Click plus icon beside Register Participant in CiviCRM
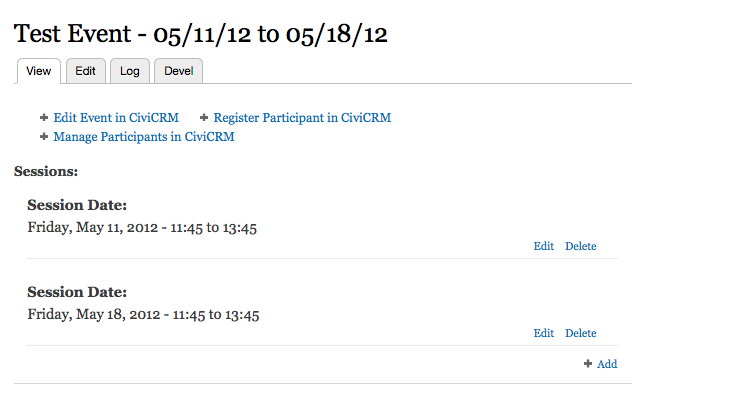 [x=204, y=118]
